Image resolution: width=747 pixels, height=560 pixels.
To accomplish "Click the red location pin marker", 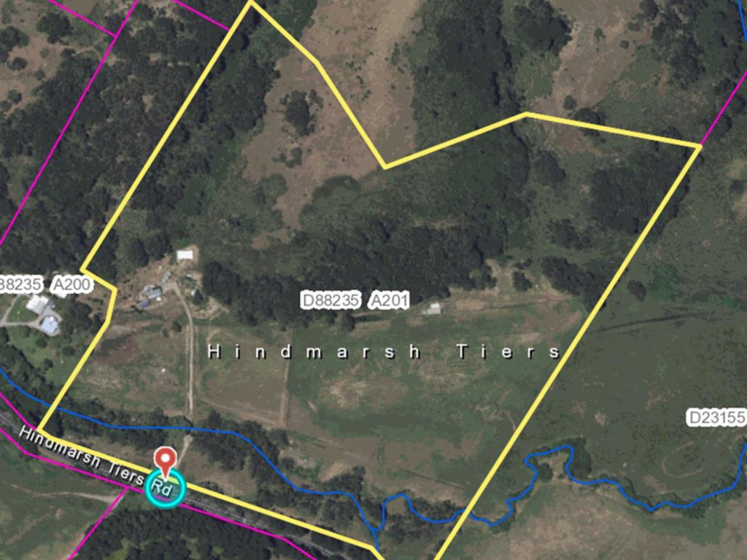I will tap(166, 462).
